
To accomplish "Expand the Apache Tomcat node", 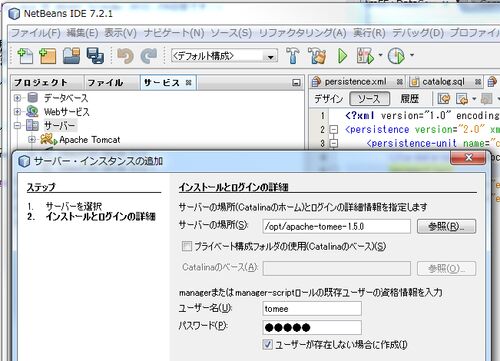I will coord(32,139).
